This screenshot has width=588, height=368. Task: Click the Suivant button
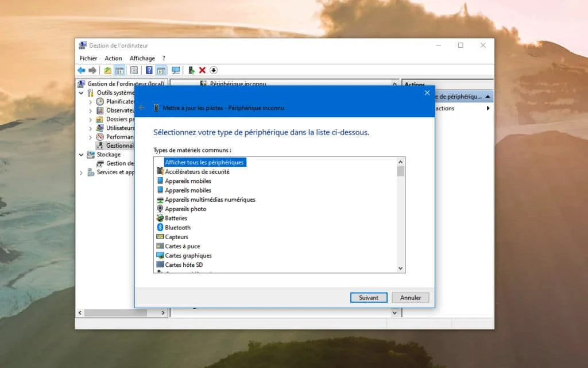pyautogui.click(x=369, y=298)
